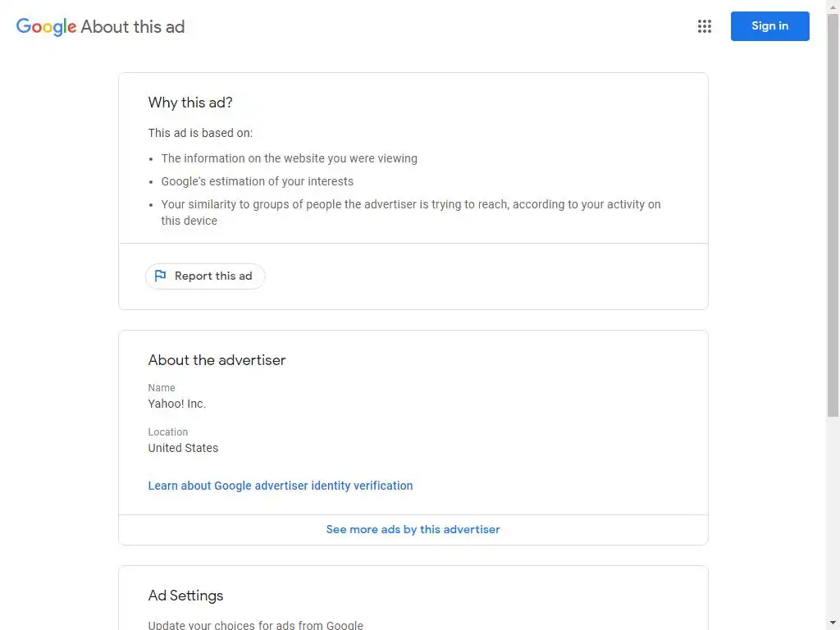Click the United States location text
Viewport: 840px width, 630px height.
pos(183,448)
